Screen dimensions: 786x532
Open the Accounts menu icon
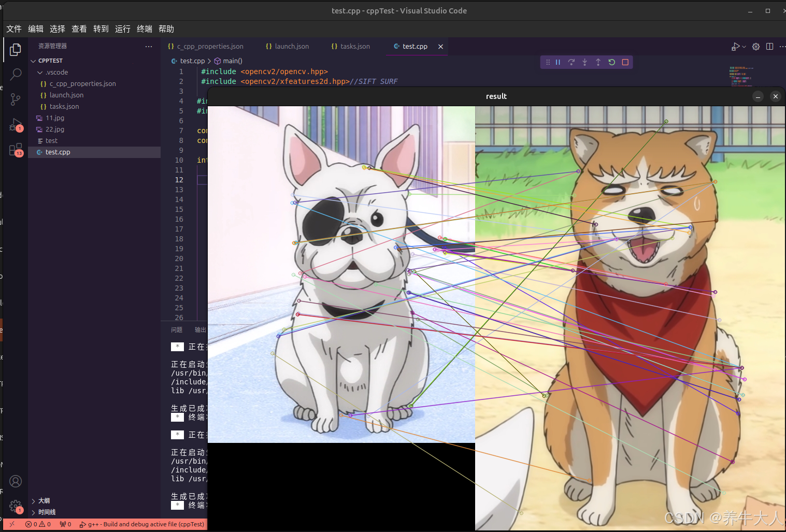click(16, 481)
